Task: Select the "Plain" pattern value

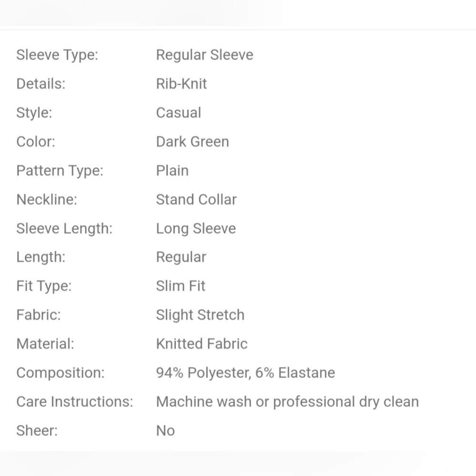Action: click(172, 171)
